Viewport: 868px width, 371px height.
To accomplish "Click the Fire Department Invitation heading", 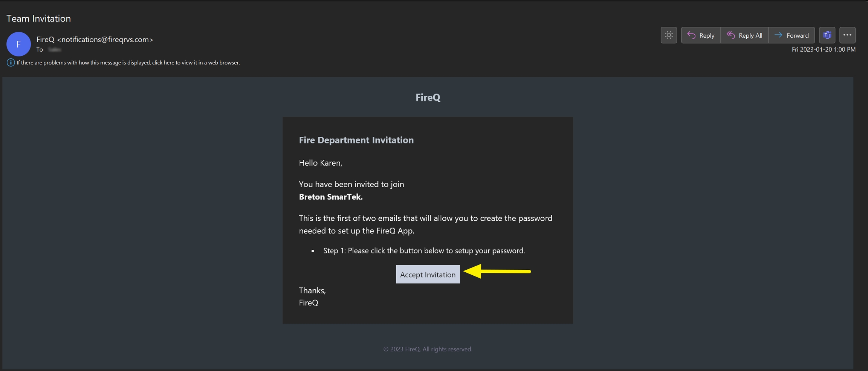I will click(x=356, y=140).
